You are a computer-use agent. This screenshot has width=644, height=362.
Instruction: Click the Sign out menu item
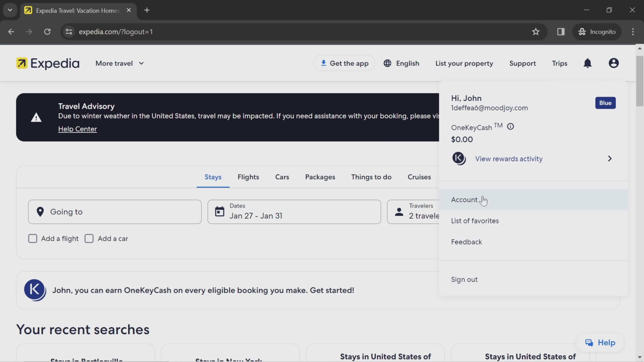tap(464, 279)
